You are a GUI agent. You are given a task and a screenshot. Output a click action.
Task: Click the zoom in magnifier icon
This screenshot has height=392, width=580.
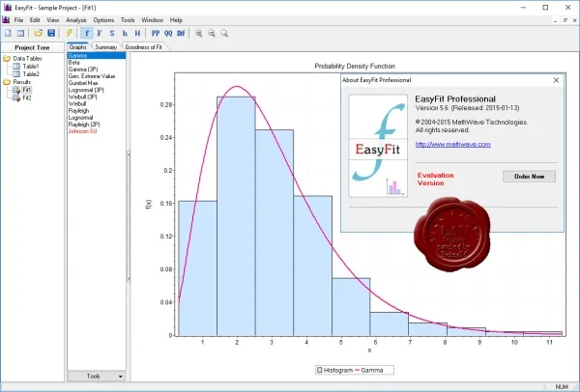pos(198,33)
